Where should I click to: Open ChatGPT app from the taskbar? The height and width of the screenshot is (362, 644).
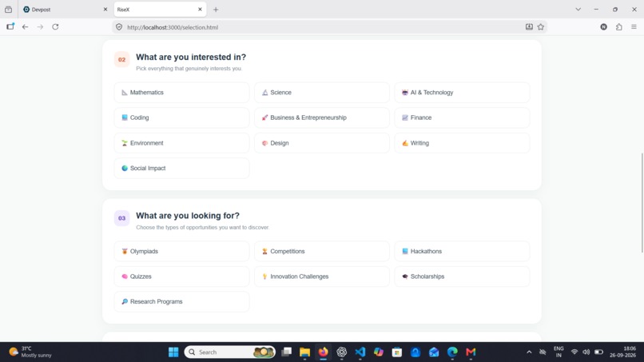pos(342,352)
